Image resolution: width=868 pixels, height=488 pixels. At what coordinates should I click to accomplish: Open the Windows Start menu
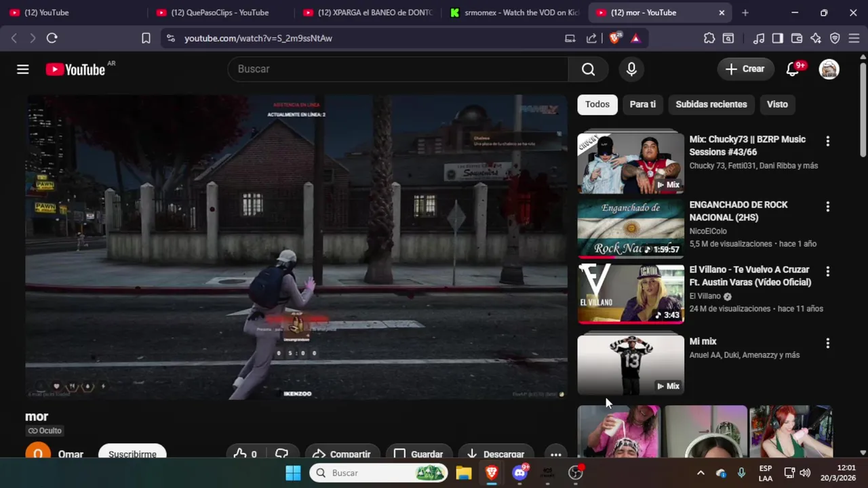coord(293,473)
